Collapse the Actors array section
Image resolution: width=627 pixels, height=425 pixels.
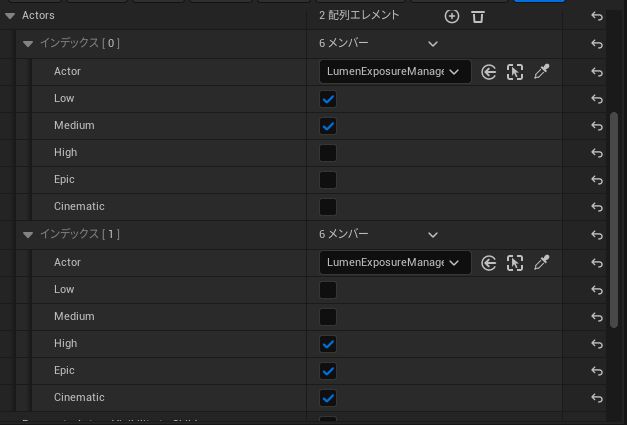(x=10, y=16)
